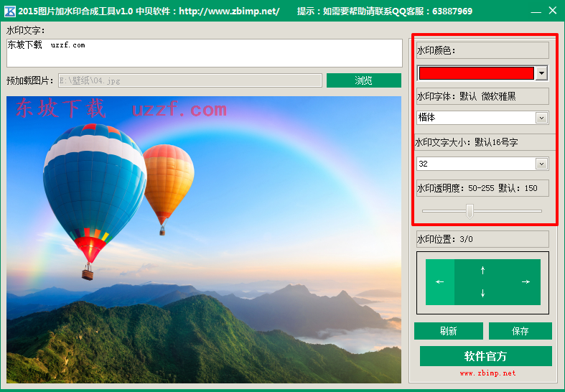Click the 水印颜色 label
Screen dimensions: 565x392
(482, 50)
